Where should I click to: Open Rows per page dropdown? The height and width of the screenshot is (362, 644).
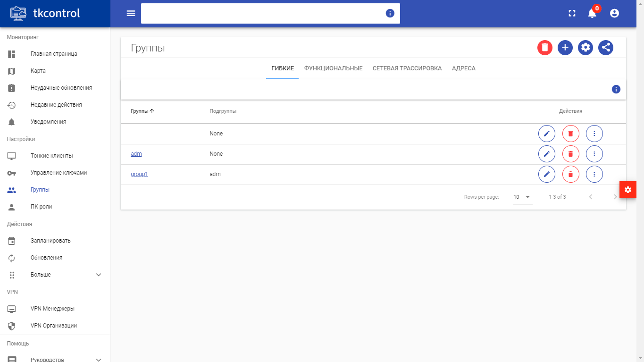(x=523, y=197)
